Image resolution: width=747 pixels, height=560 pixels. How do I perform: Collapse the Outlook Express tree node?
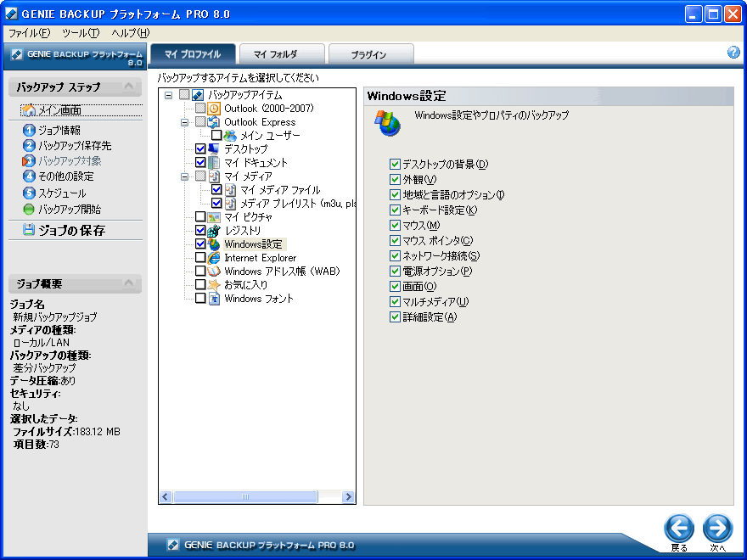click(x=184, y=122)
